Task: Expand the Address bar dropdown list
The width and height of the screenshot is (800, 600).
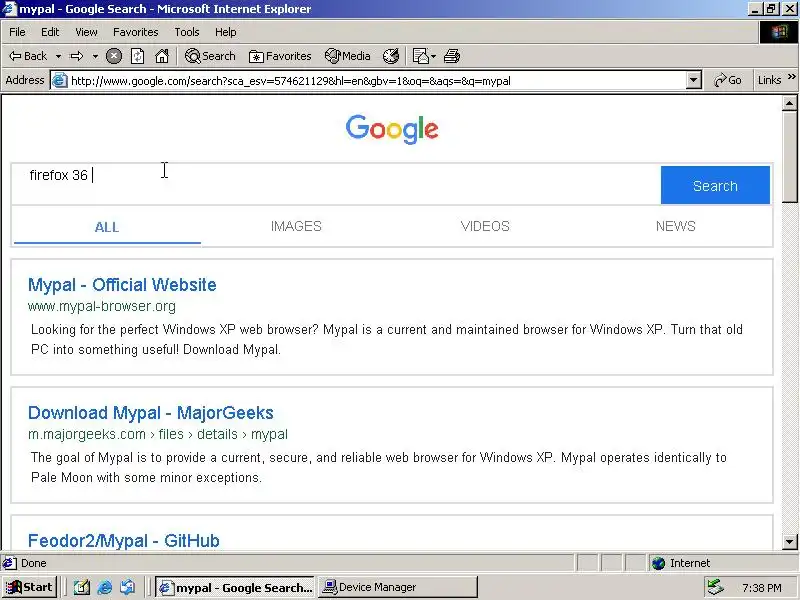Action: pos(693,81)
